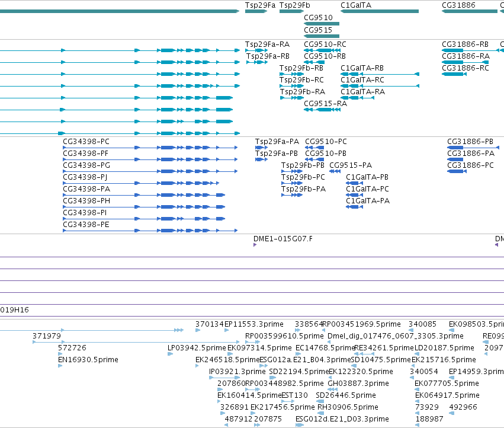Select the Tsp29Fb gene label

(295, 5)
